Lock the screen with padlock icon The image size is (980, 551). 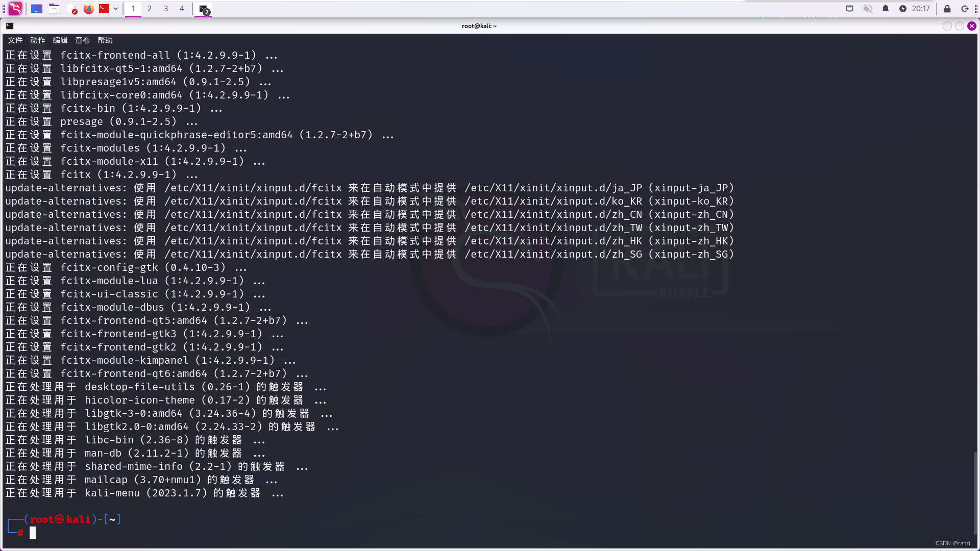coord(947,9)
